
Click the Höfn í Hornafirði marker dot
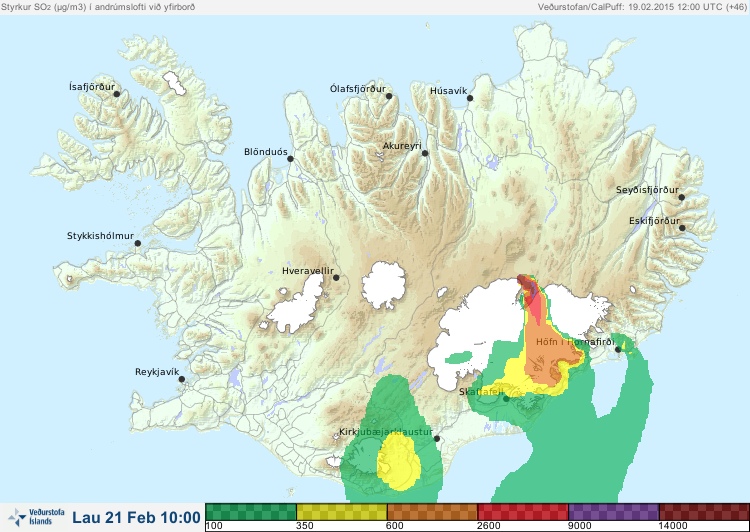pyautogui.click(x=618, y=350)
